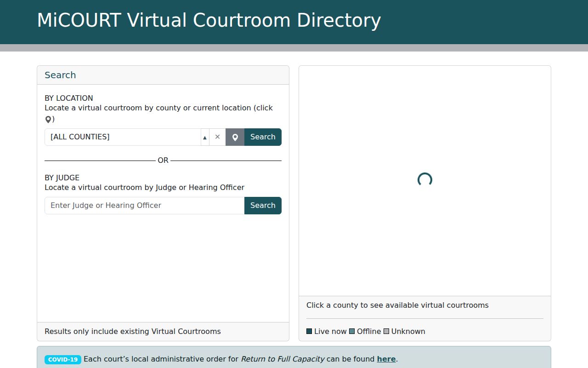Image resolution: width=588 pixels, height=368 pixels.
Task: Click the COVID-19 badge
Action: 63,360
